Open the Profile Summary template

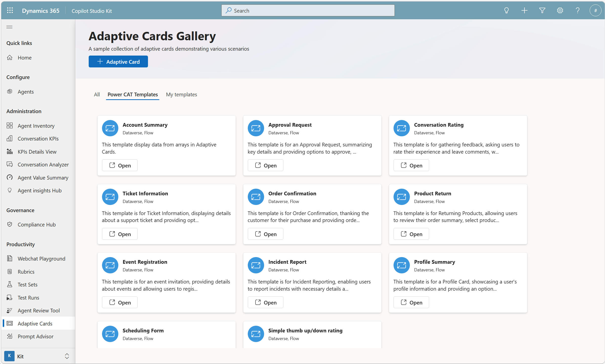pos(411,303)
